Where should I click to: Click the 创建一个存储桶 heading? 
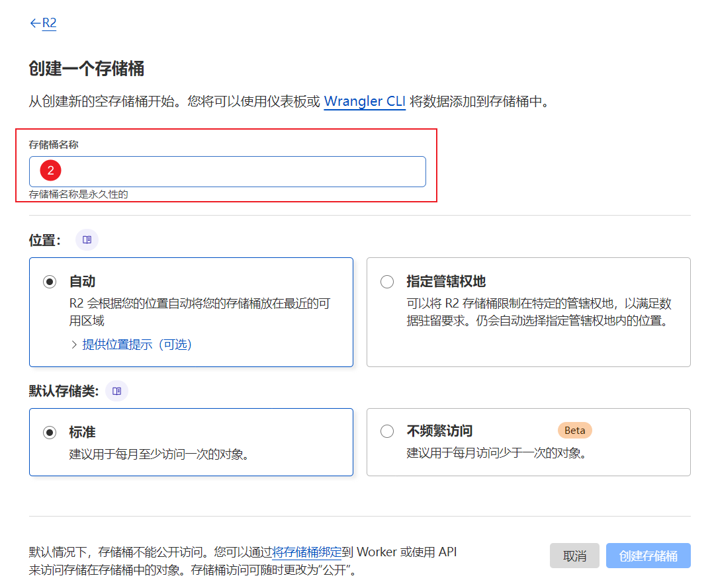pyautogui.click(x=87, y=69)
